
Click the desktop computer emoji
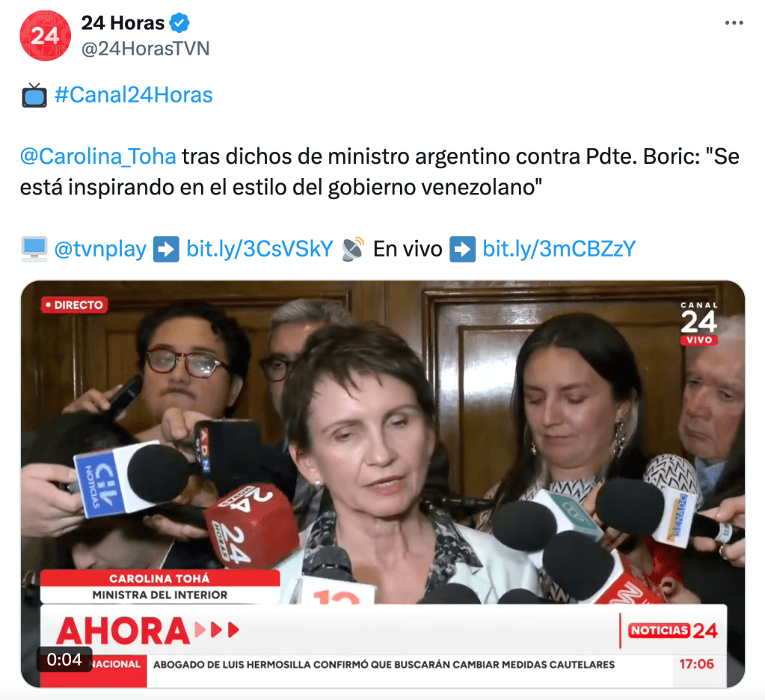pos(34,249)
